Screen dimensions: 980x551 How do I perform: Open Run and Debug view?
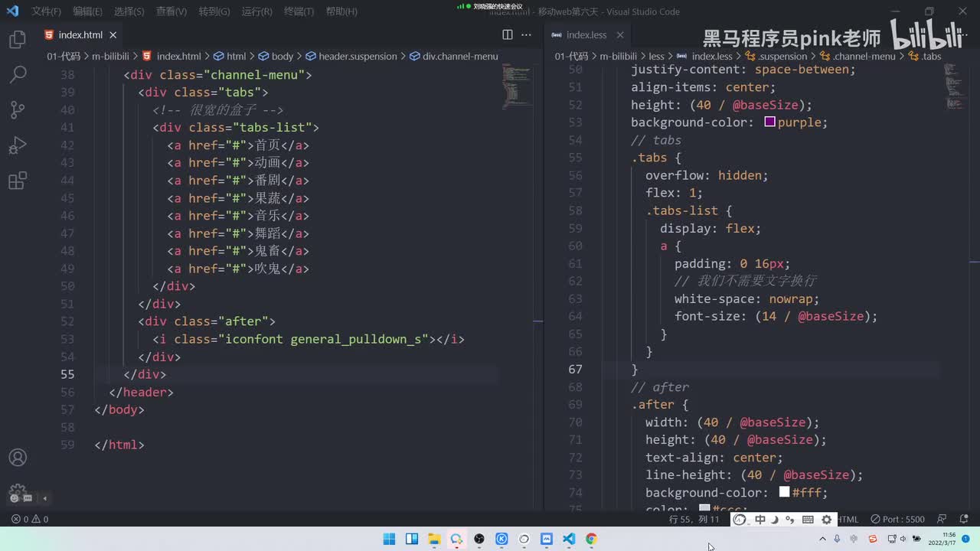[18, 145]
